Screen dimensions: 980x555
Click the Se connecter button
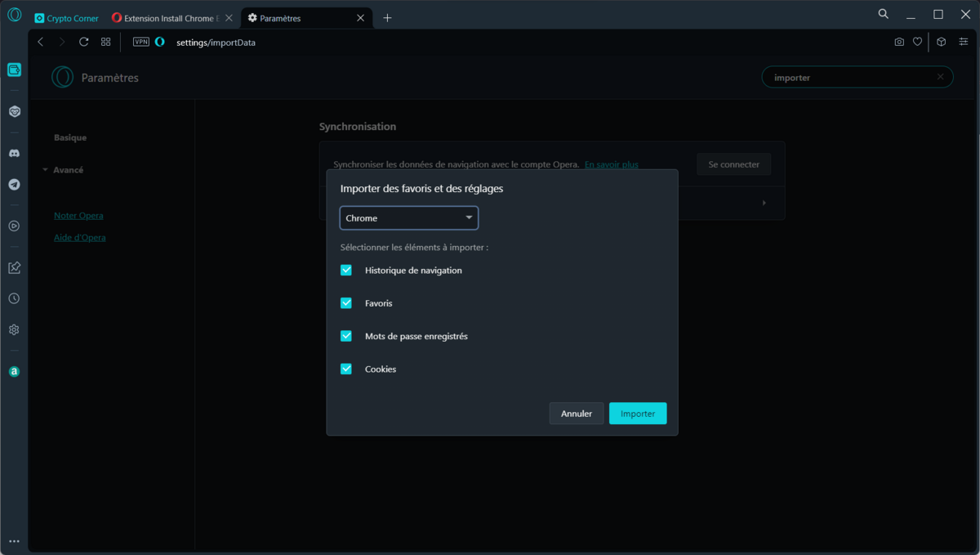pyautogui.click(x=733, y=164)
